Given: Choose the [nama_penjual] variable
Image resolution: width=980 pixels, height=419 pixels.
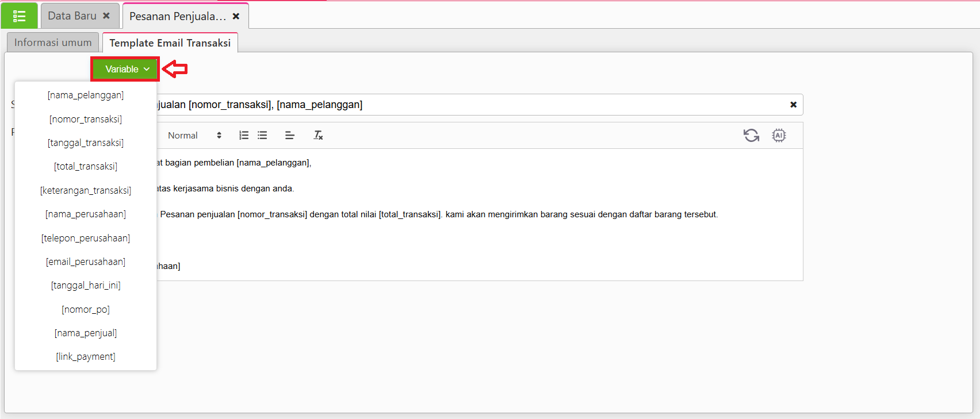Looking at the screenshot, I should (86, 333).
